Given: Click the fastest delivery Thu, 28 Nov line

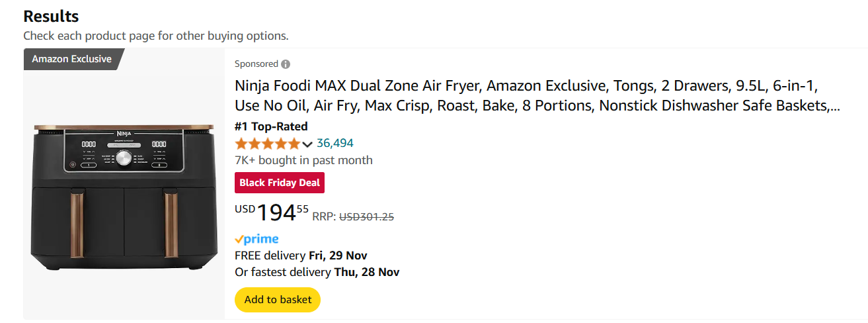Looking at the screenshot, I should pos(317,272).
